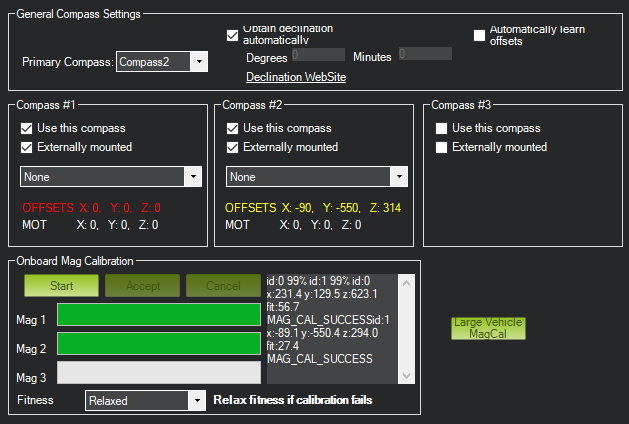The width and height of the screenshot is (629, 424).
Task: Click the red OFFSETS text in Compass #1
Action: (91, 207)
